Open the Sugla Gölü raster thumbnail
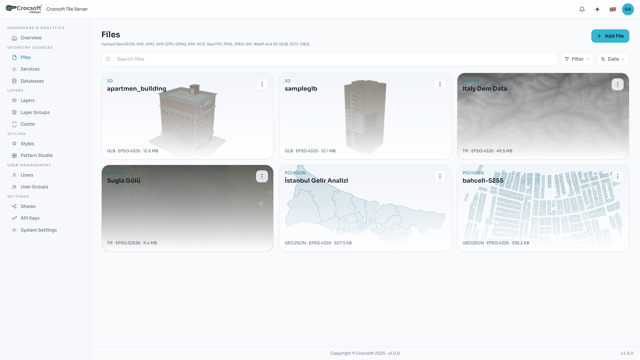This screenshot has width=640, height=360. click(x=187, y=208)
